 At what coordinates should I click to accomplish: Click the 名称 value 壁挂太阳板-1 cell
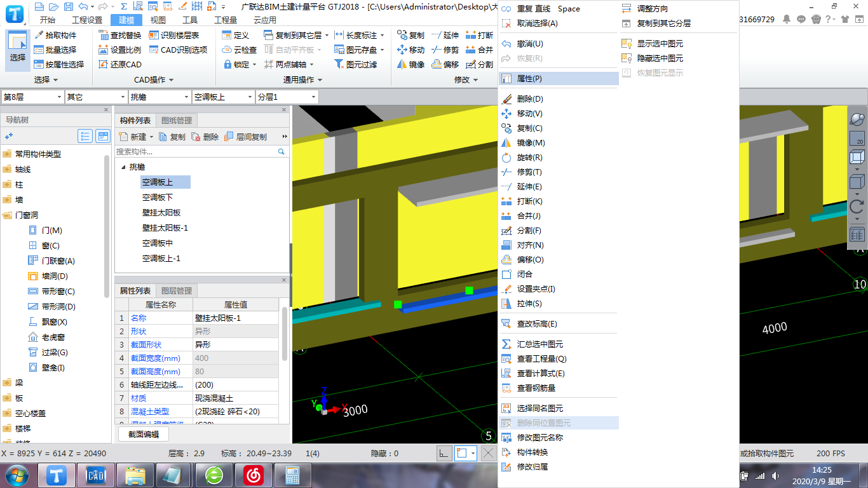point(236,318)
